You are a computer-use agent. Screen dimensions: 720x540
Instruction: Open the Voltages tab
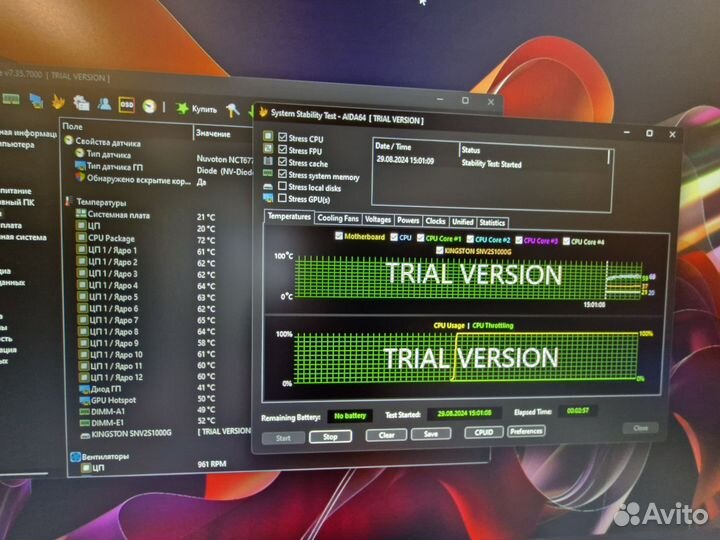(x=377, y=219)
